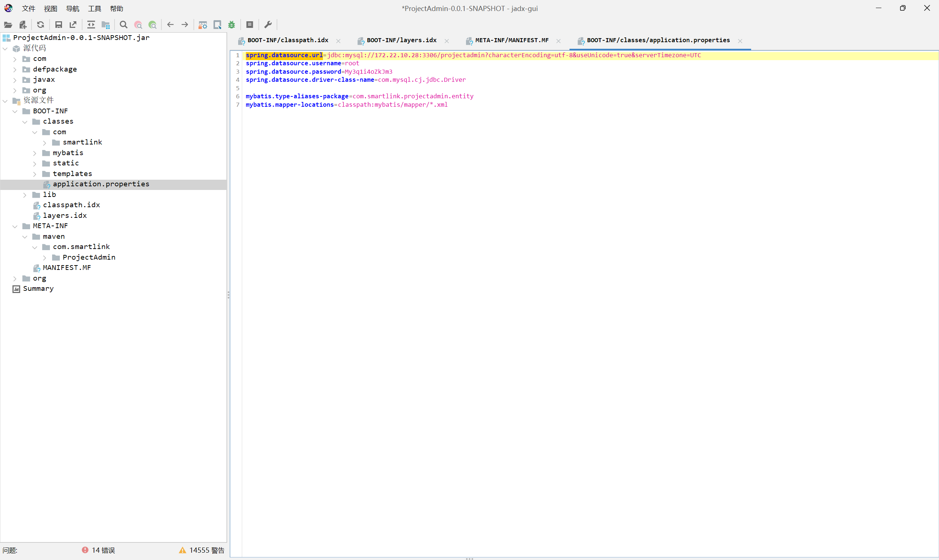The height and width of the screenshot is (560, 939).
Task: Toggle the flatten packages toolbar icon
Action: pos(106,25)
